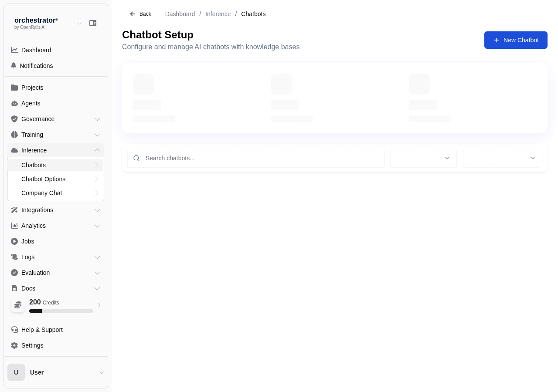
Task: Click the credits coin stack icon
Action: coord(18,305)
